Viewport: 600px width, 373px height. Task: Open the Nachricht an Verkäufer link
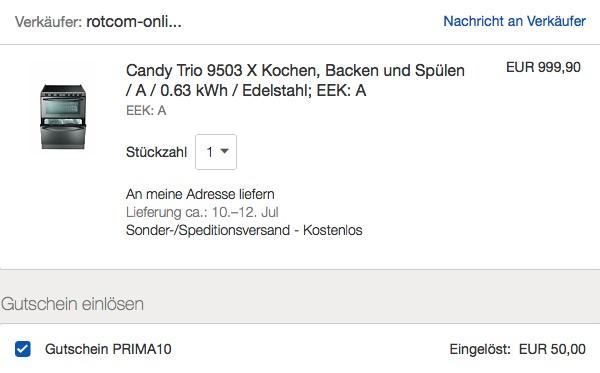tap(514, 21)
